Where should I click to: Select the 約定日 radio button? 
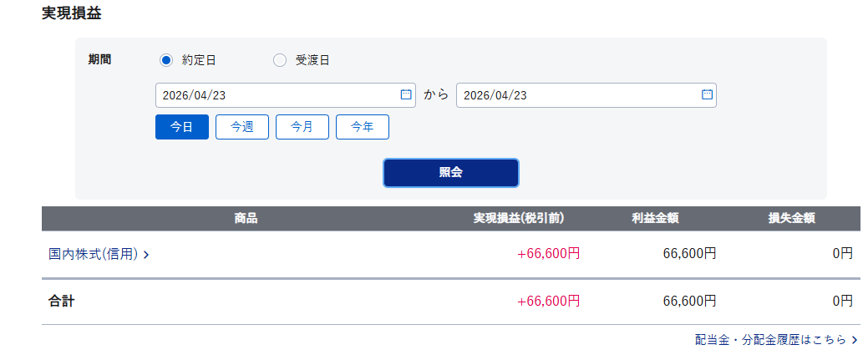[x=165, y=60]
